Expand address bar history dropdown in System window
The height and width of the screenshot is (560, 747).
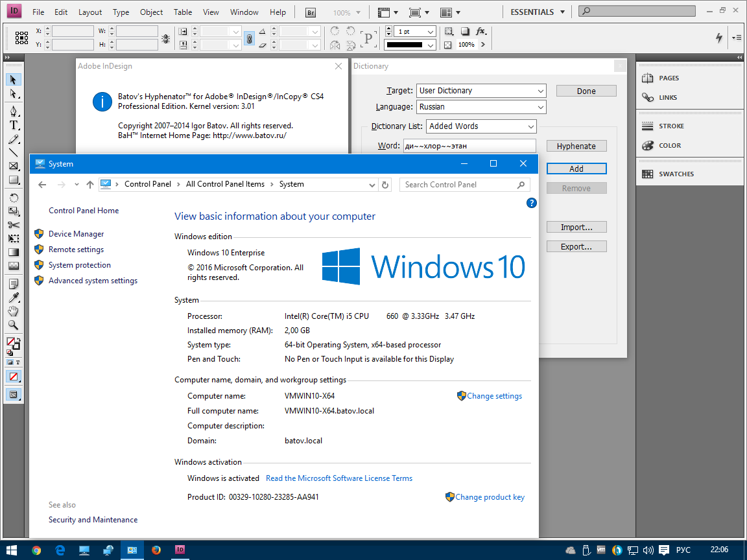click(372, 185)
